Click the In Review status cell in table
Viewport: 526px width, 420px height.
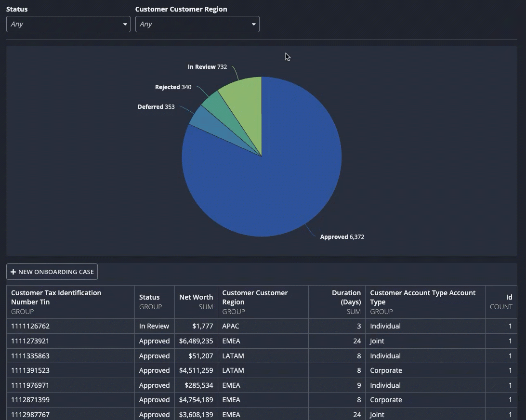154,326
